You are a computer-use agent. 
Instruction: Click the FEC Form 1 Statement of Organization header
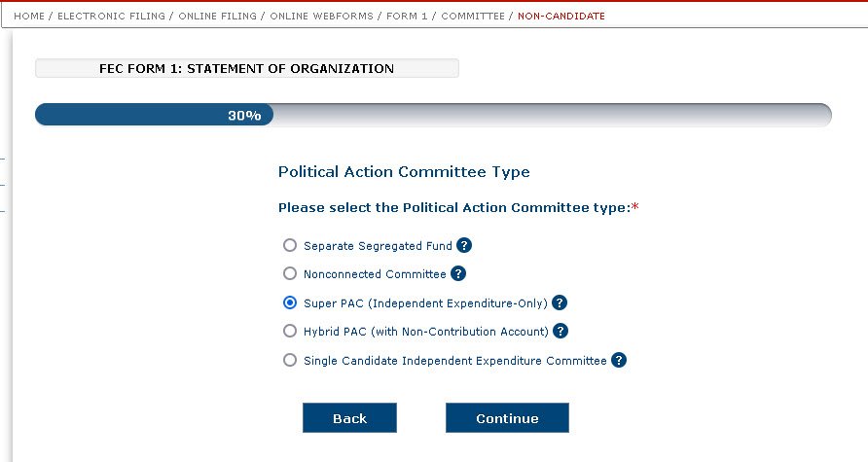point(246,69)
